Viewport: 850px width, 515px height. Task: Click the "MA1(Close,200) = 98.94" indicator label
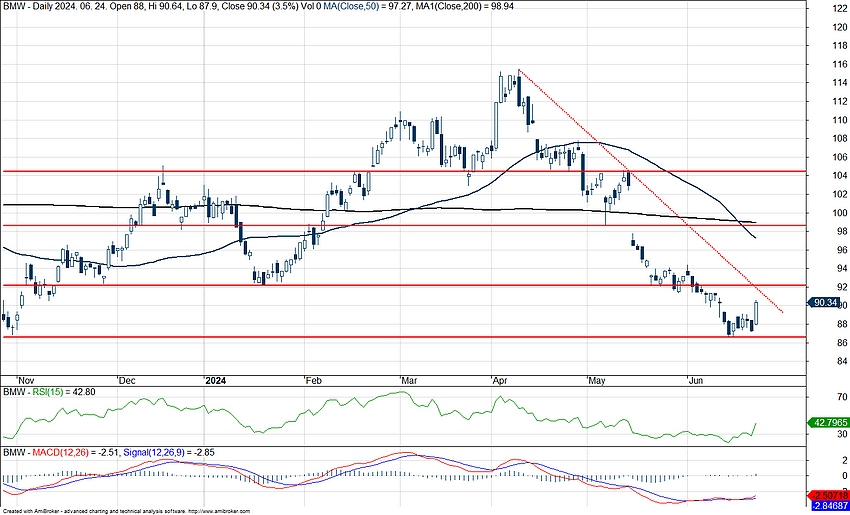pos(465,6)
